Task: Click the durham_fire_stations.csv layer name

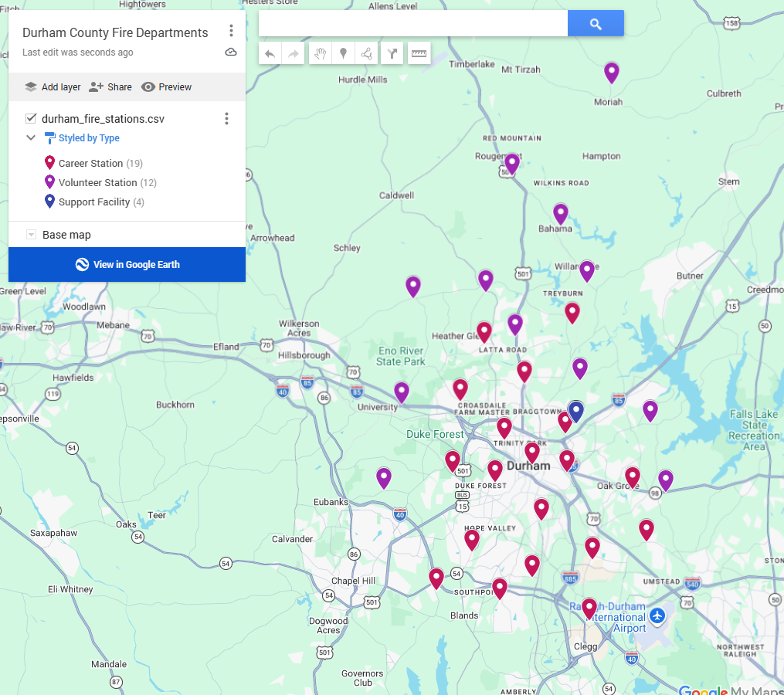Action: [103, 119]
